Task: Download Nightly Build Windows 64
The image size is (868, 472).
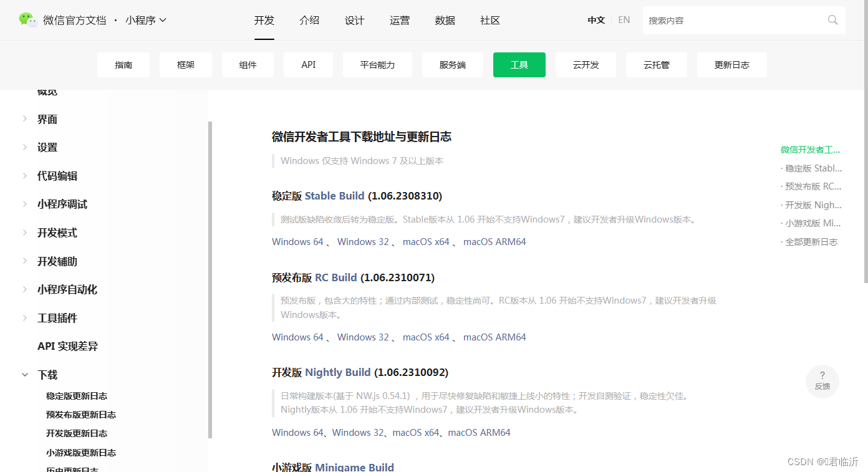Action: pyautogui.click(x=297, y=433)
